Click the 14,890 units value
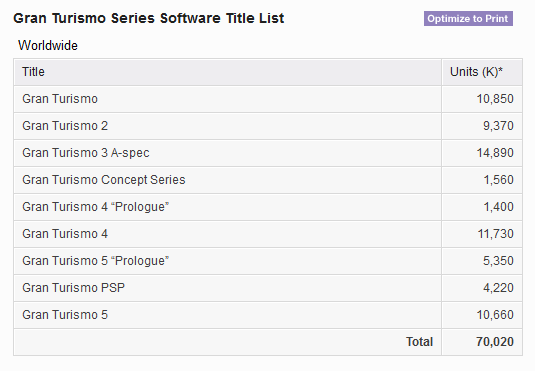 point(495,153)
